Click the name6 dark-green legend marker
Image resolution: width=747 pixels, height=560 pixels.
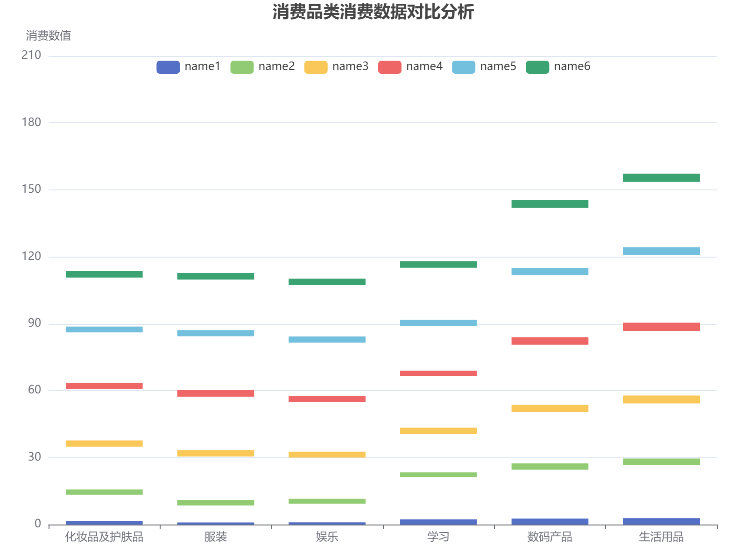click(537, 66)
